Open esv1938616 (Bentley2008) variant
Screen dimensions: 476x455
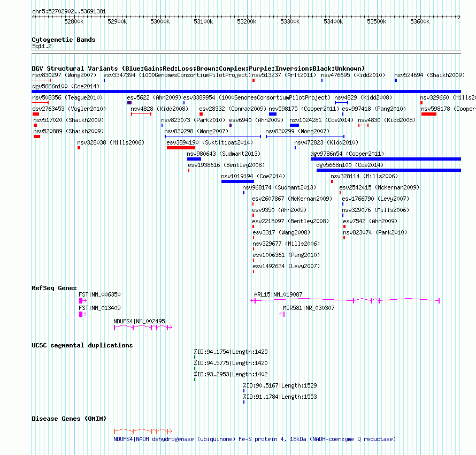(x=226, y=165)
